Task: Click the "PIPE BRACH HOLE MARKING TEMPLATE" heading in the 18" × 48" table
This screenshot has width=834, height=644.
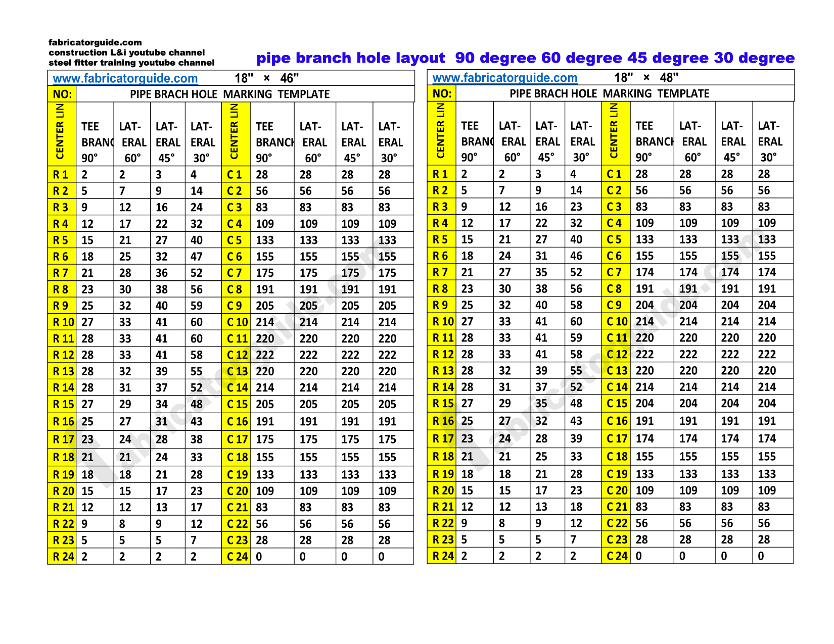Action: [x=609, y=93]
